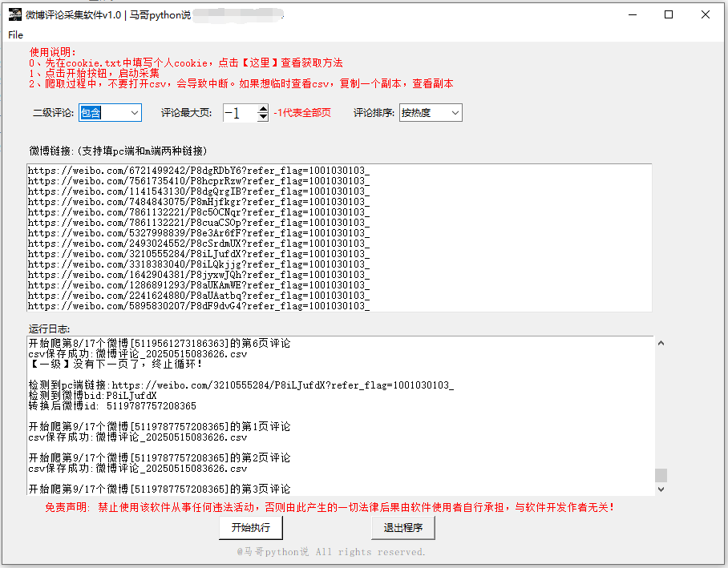The height and width of the screenshot is (568, 728).
Task: Click log scrollbar up arrow
Action: [661, 343]
